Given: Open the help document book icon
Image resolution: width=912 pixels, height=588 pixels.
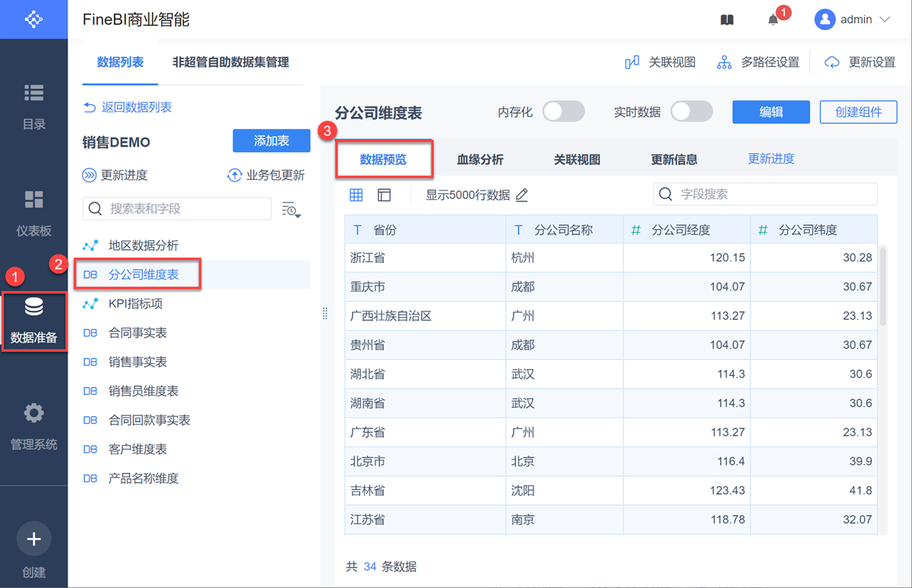Looking at the screenshot, I should tap(727, 21).
